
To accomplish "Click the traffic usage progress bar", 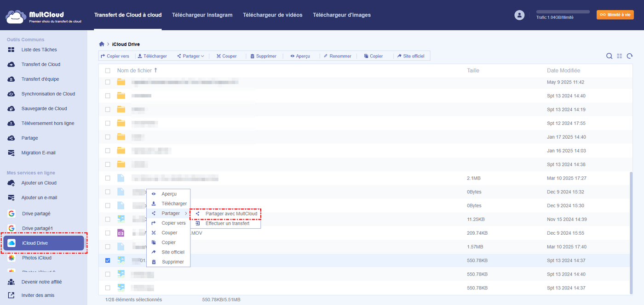I will coord(563,11).
